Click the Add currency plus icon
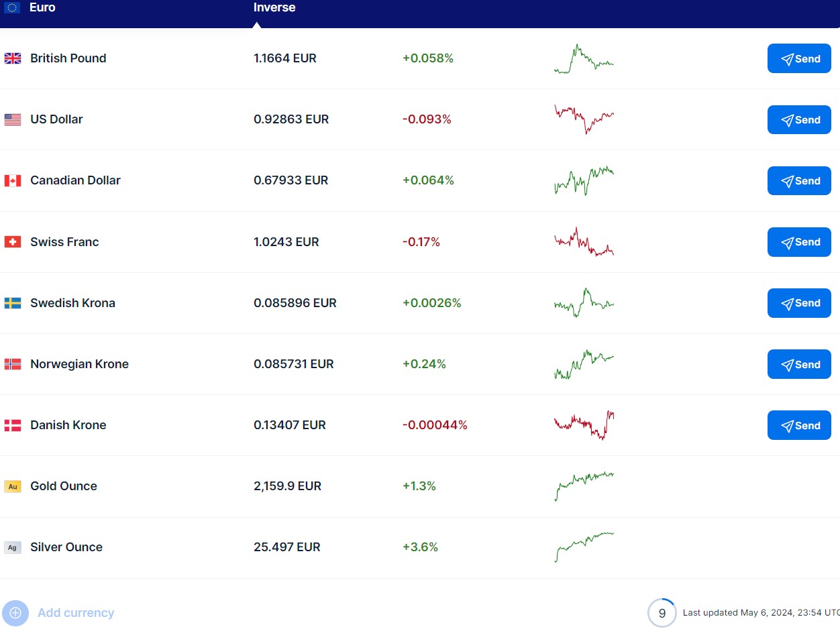Image resolution: width=840 pixels, height=629 pixels. click(x=15, y=613)
